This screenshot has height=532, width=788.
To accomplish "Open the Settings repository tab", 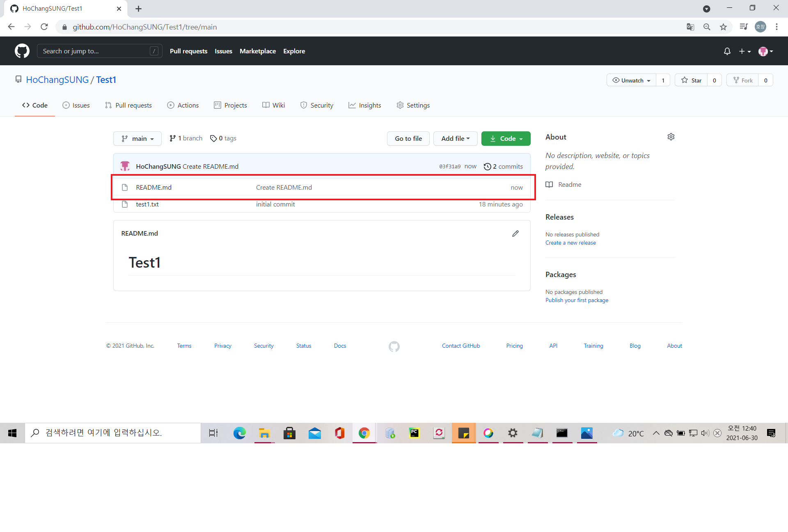I will coord(413,105).
